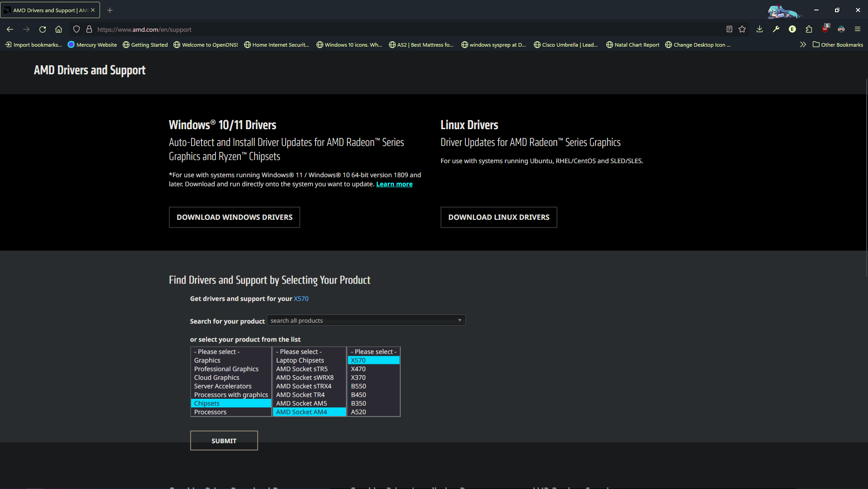The height and width of the screenshot is (489, 868).
Task: Toggle reader view icon in address bar
Action: click(729, 29)
